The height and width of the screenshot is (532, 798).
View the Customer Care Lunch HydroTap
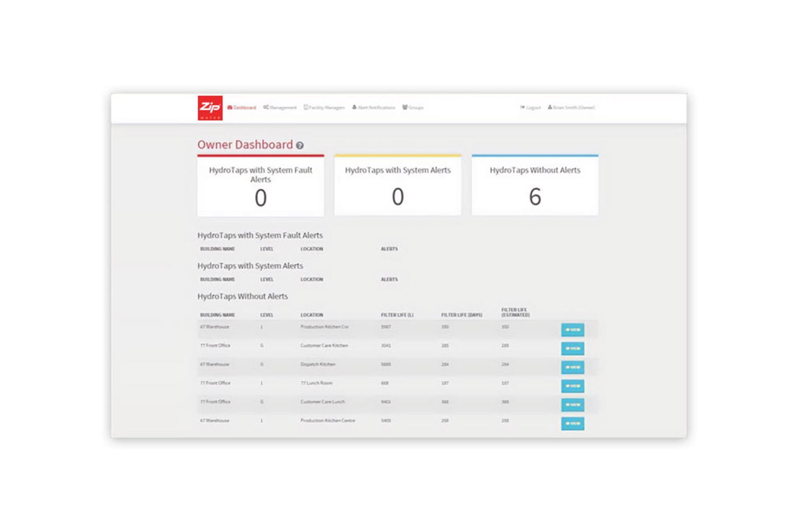click(572, 405)
